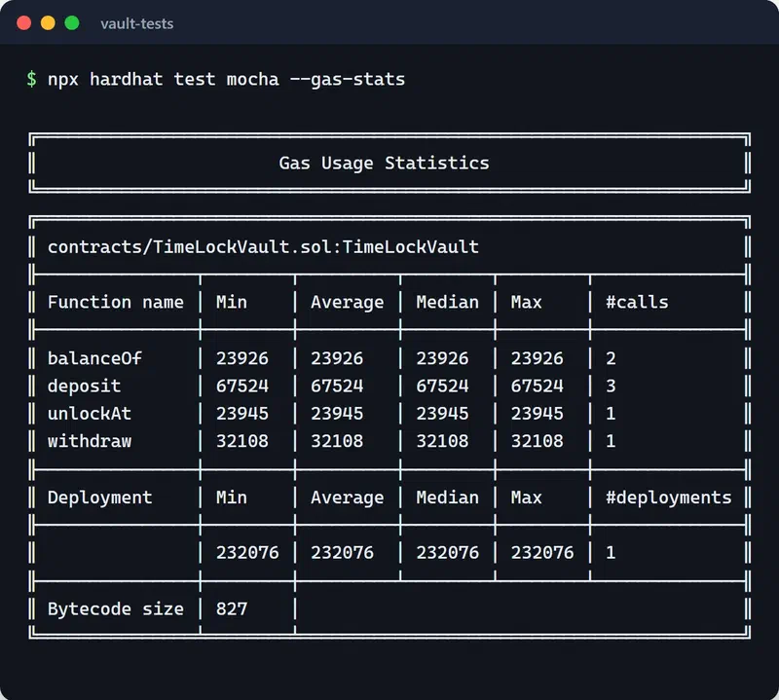Click the Bytecode size label
The width and height of the screenshot is (779, 700).
click(116, 609)
